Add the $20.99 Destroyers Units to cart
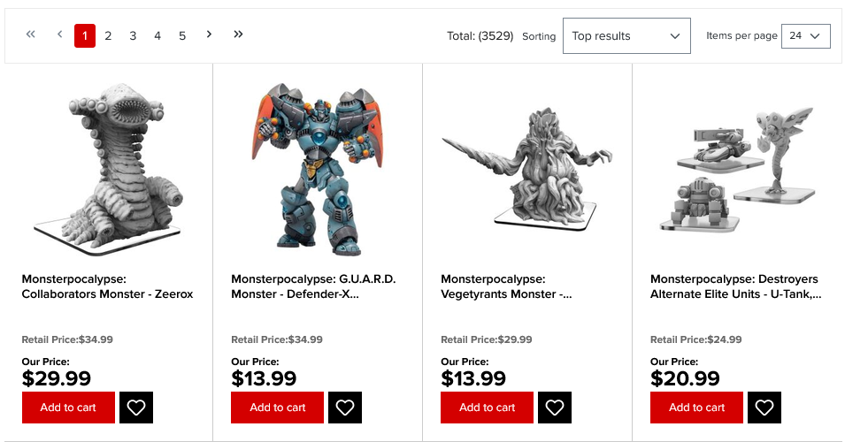The width and height of the screenshot is (868, 442). pyautogui.click(x=697, y=408)
